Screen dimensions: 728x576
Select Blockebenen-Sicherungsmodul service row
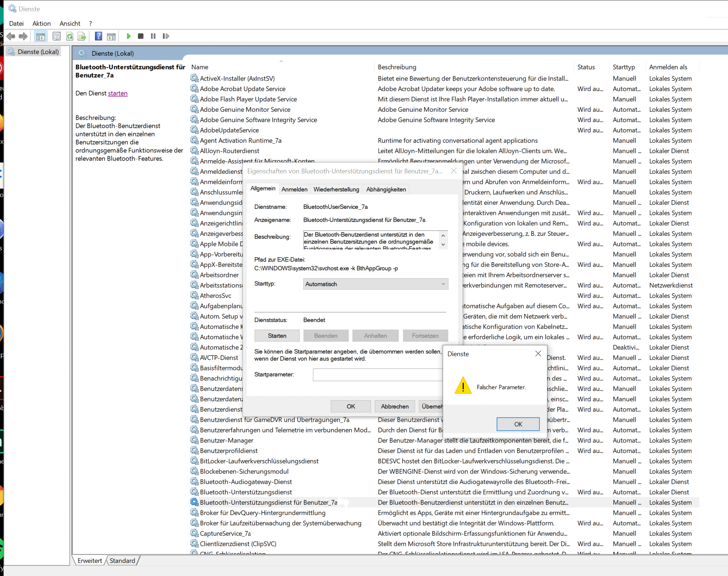pos(444,471)
